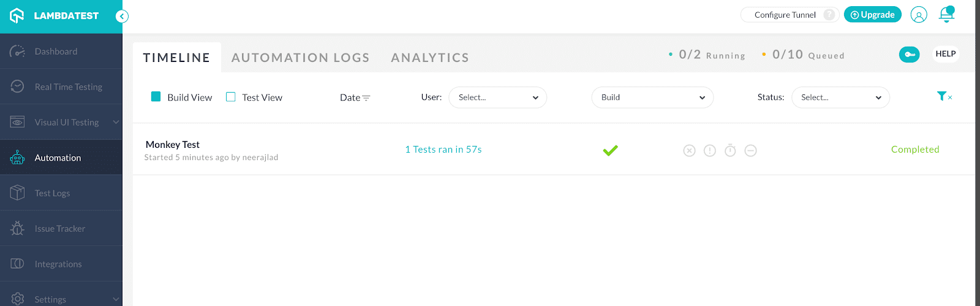Click the clear filter funnel icon

(x=944, y=96)
